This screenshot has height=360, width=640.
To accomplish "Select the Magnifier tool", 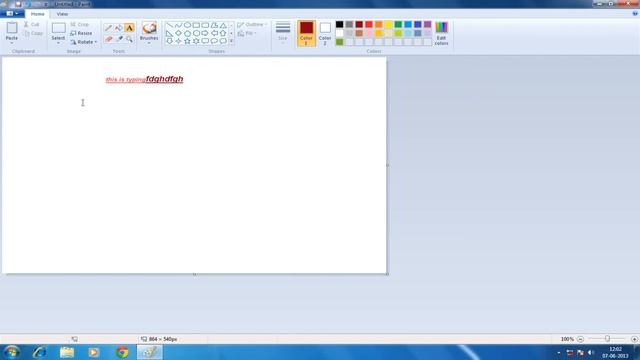I will coord(129,39).
